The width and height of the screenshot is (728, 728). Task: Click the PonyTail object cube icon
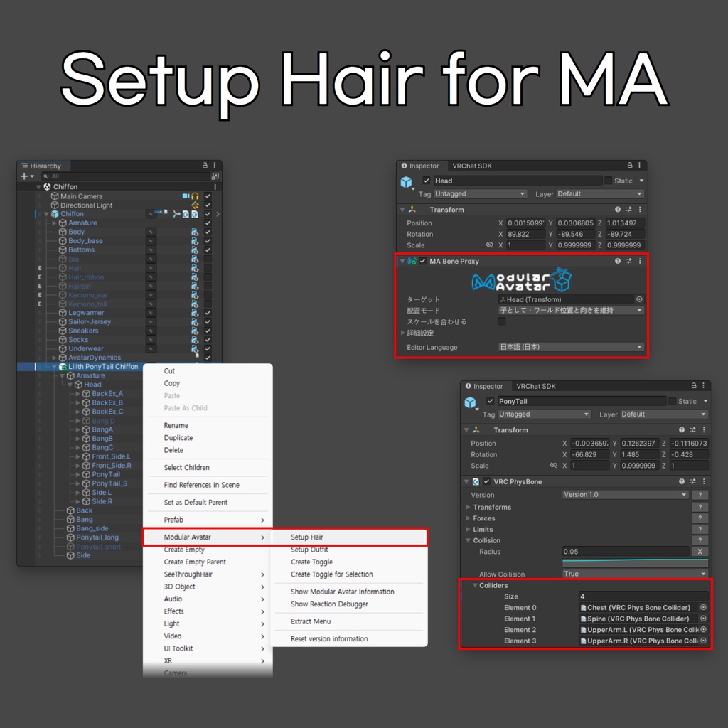[471, 402]
